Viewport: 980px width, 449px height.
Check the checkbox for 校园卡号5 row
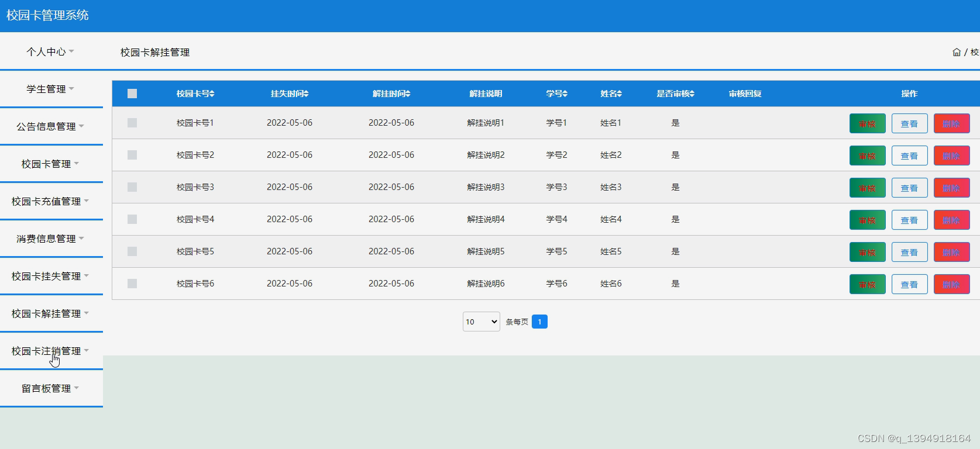pos(132,251)
